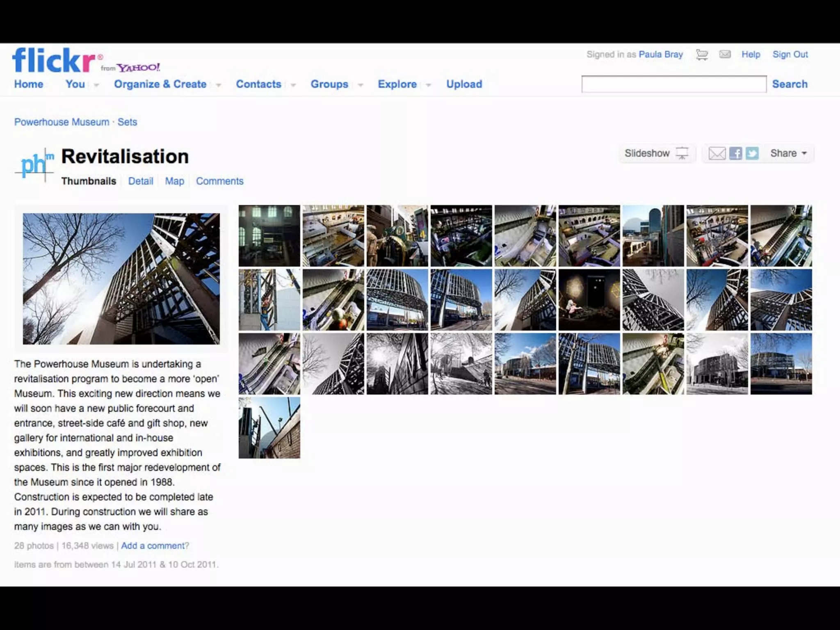840x630 pixels.
Task: Click the Powerhouse Museum phm buddy icon
Action: click(34, 164)
